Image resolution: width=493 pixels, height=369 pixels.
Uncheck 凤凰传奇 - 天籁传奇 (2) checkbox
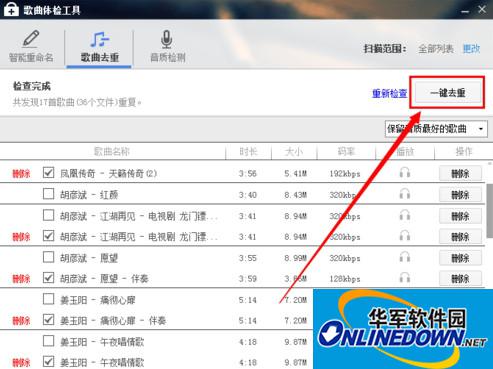pos(48,173)
